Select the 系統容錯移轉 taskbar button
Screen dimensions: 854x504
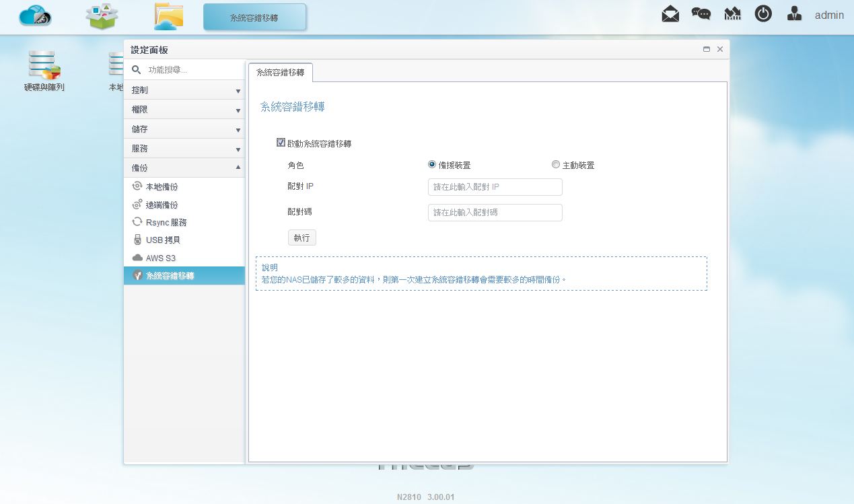tap(254, 17)
